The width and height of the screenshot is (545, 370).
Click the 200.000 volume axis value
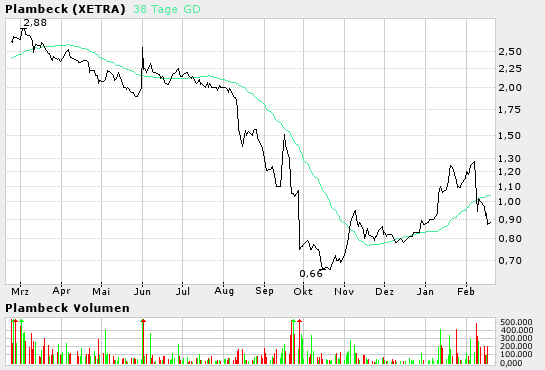[x=516, y=346]
